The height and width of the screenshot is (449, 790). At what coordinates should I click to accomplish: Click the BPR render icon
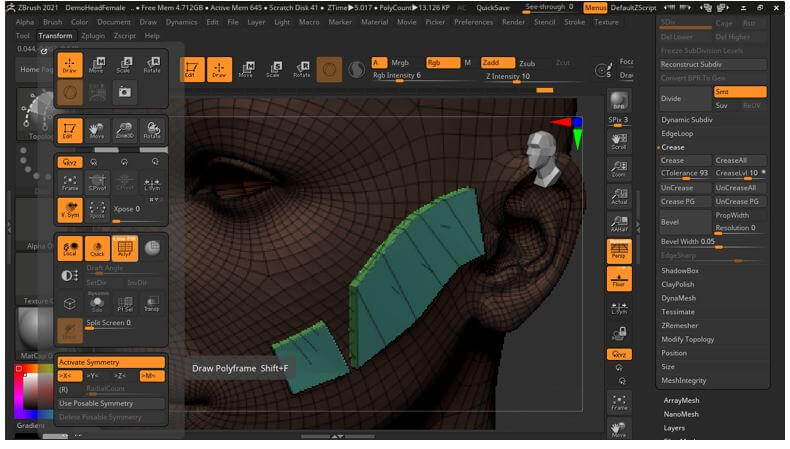[619, 102]
